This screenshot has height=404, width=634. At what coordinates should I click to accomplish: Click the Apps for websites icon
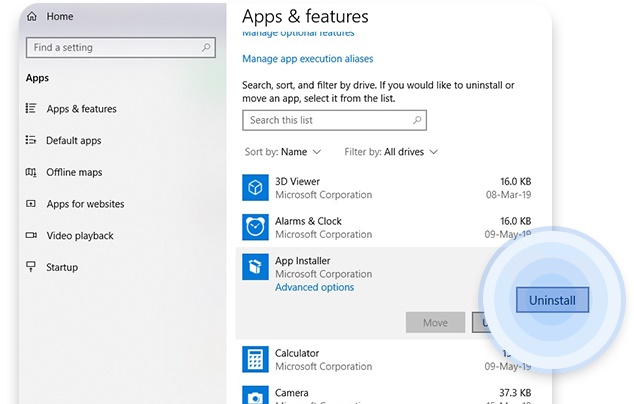(31, 203)
